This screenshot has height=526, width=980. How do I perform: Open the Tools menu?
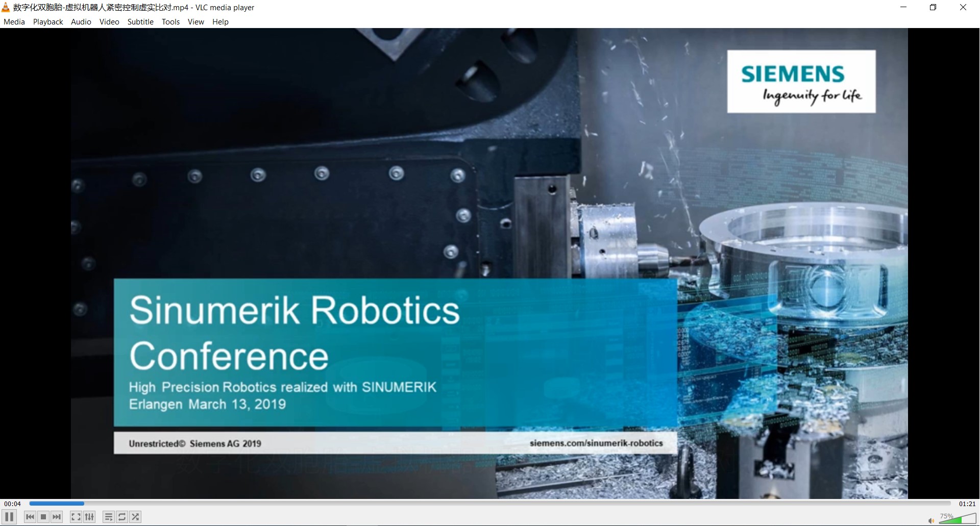170,21
